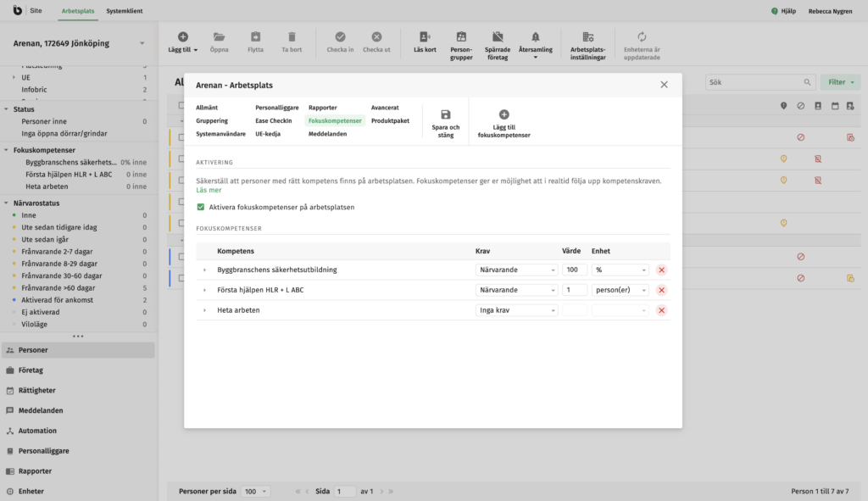This screenshot has width=868, height=501.
Task: Delete the Heta arbeten row
Action: point(661,310)
